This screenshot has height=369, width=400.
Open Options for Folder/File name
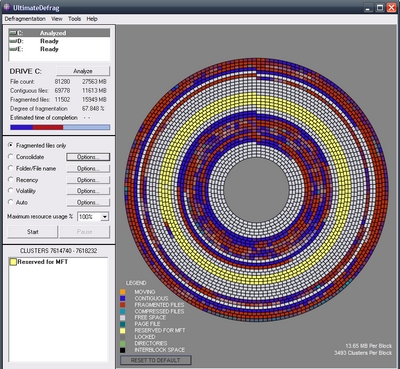coord(88,168)
